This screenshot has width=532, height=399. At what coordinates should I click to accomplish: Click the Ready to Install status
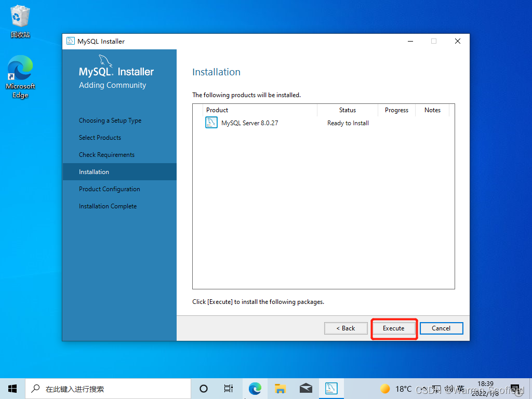(x=348, y=123)
